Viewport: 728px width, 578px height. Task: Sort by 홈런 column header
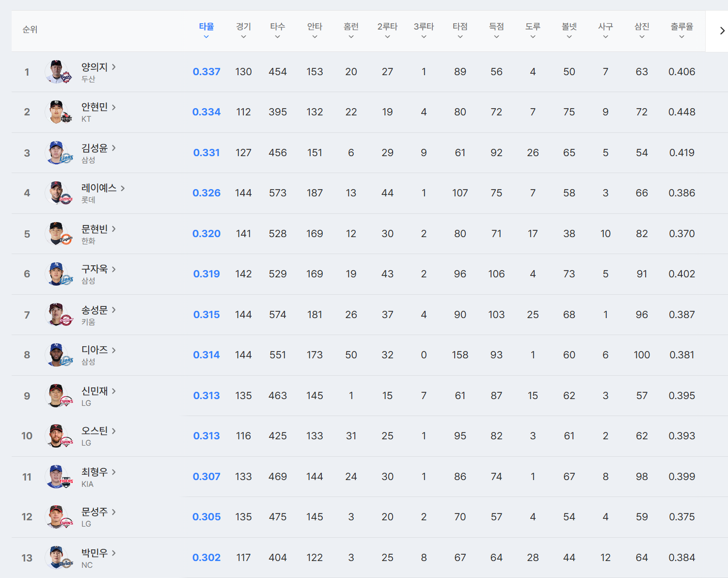point(351,30)
